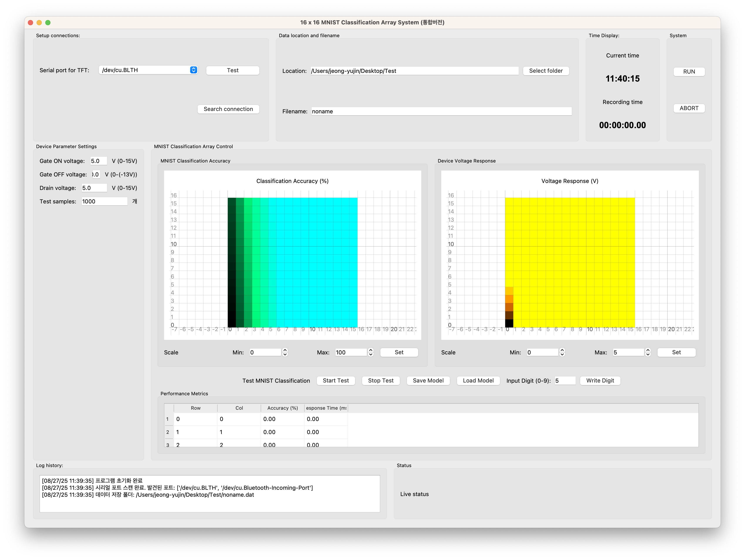
Task: Click the Save Model button
Action: click(x=428, y=381)
